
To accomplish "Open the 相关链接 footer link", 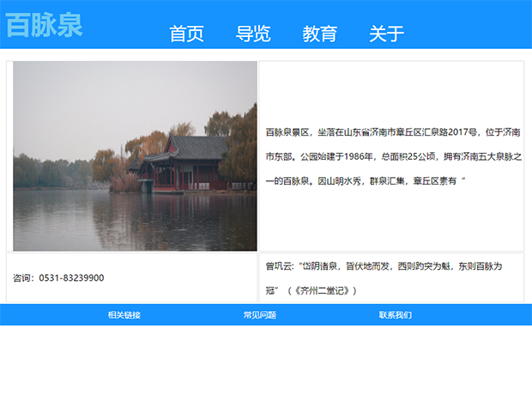I will 124,315.
